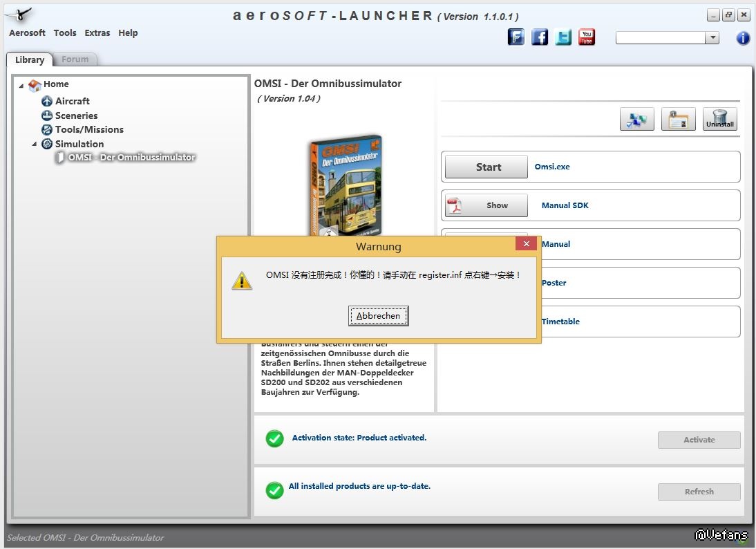Click the PDF icon next to Show
The height and width of the screenshot is (549, 756).
click(454, 205)
